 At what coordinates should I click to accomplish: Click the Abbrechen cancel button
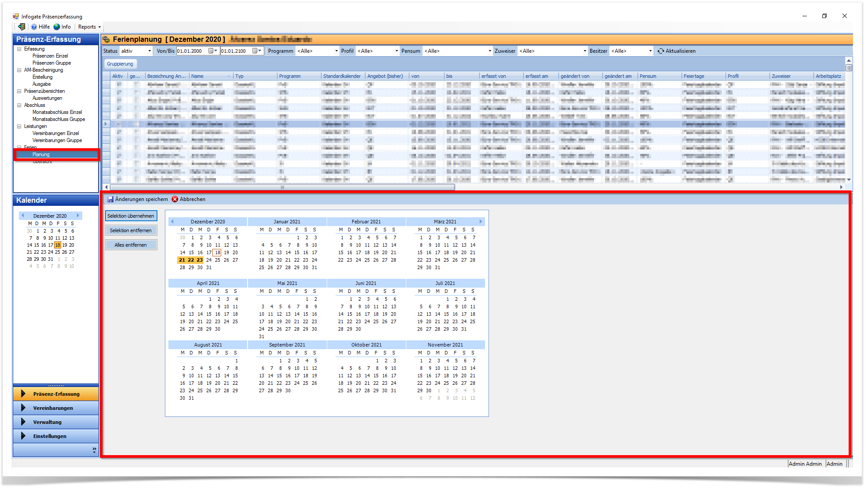tap(189, 199)
